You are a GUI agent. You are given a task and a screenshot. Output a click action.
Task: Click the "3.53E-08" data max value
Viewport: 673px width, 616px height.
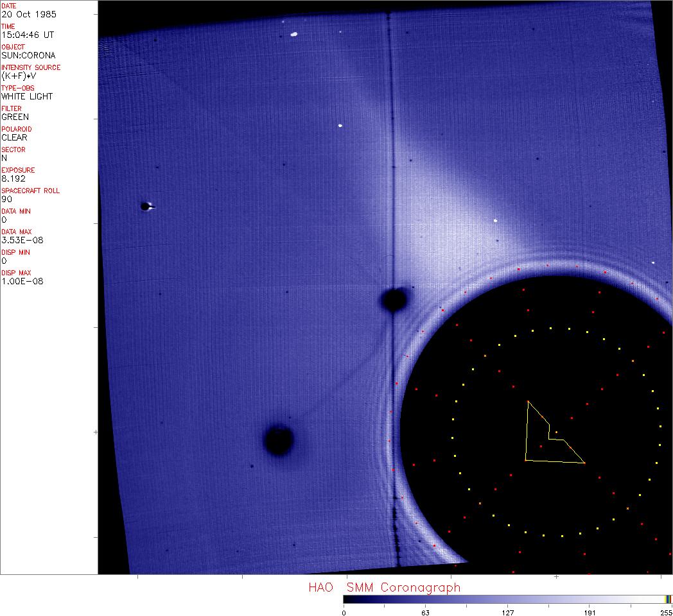[22, 240]
